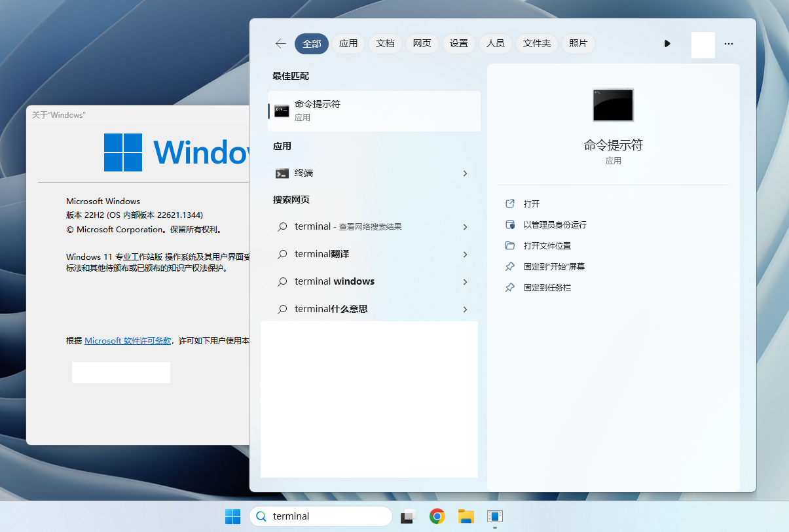Click the pin icon beside 固定到任务栏
This screenshot has width=789, height=532.
click(x=510, y=288)
